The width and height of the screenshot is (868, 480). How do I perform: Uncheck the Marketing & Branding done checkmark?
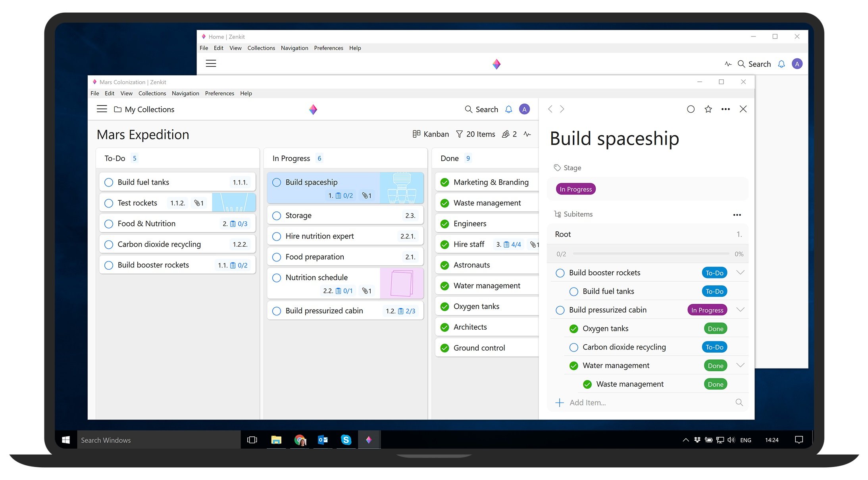[x=445, y=182]
